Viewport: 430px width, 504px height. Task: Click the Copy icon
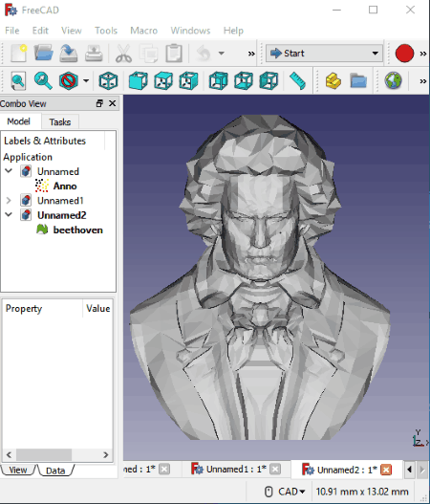click(x=148, y=53)
